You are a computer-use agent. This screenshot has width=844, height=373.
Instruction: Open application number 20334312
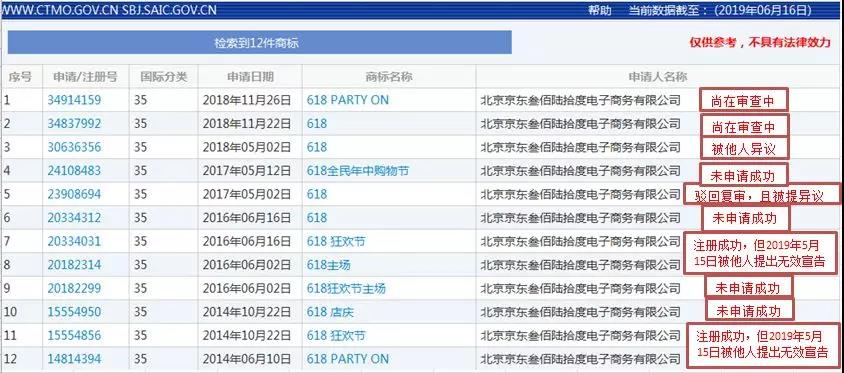coord(74,218)
